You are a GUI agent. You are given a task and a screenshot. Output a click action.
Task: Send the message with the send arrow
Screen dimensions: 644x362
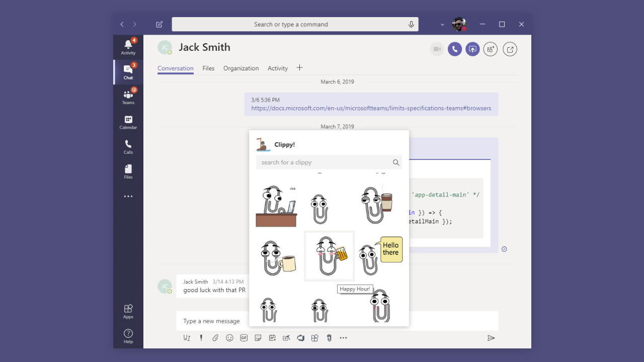point(491,338)
